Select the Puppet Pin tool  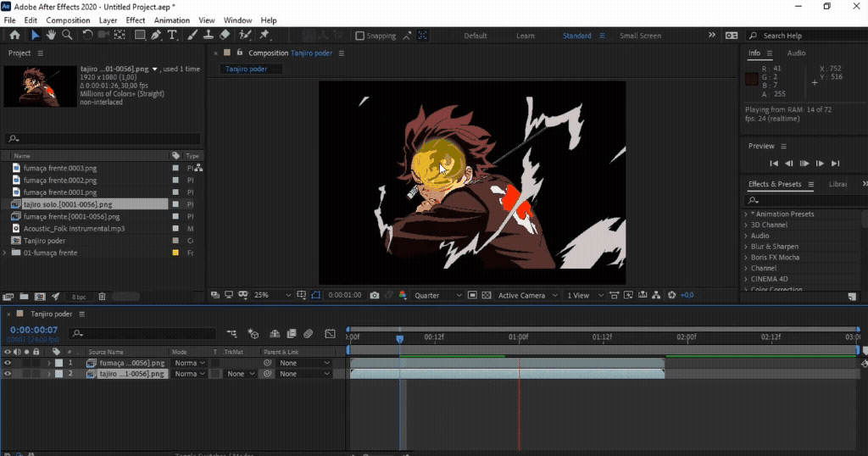click(264, 36)
